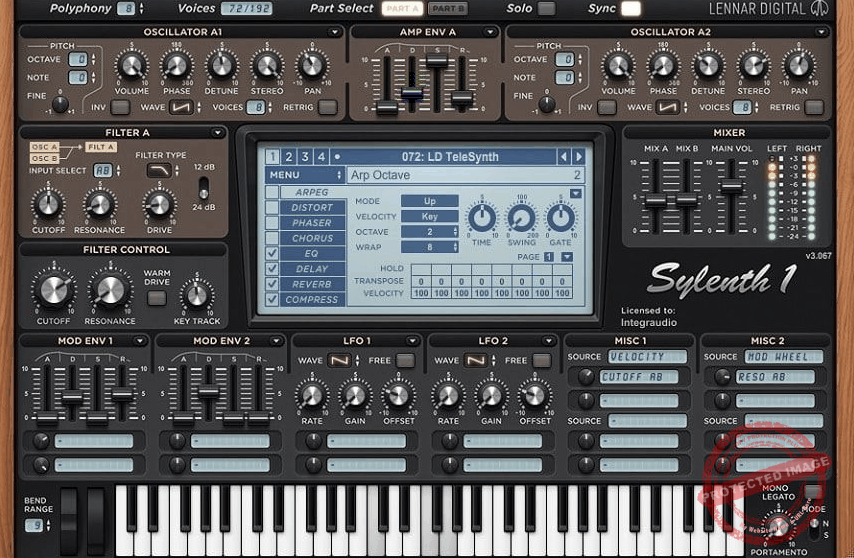Toggle Oscillator A1 INV button
This screenshot has height=558, width=854.
click(x=120, y=107)
